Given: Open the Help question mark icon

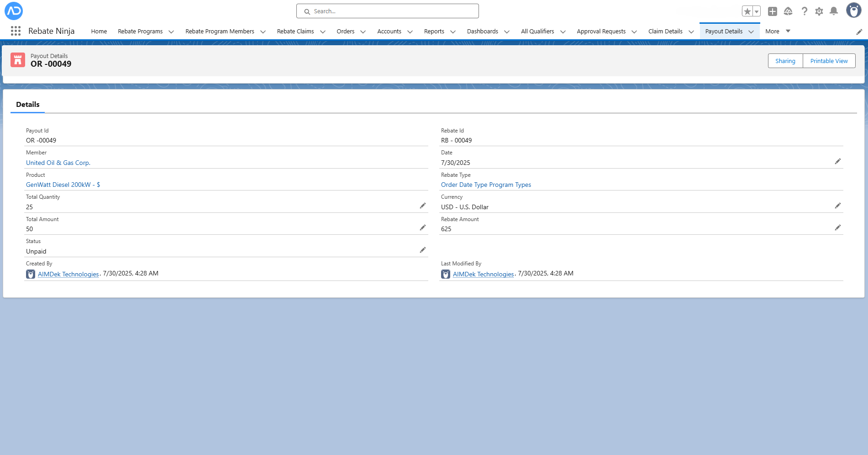Looking at the screenshot, I should (805, 11).
